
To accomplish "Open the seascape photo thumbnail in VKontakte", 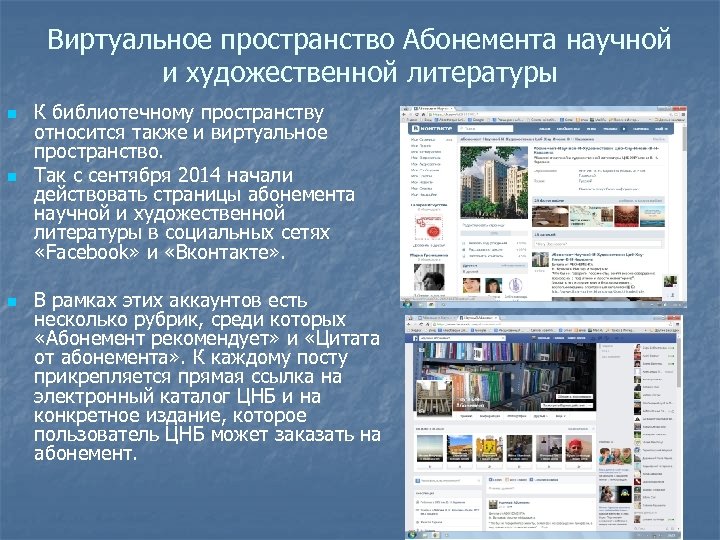I will 652,216.
